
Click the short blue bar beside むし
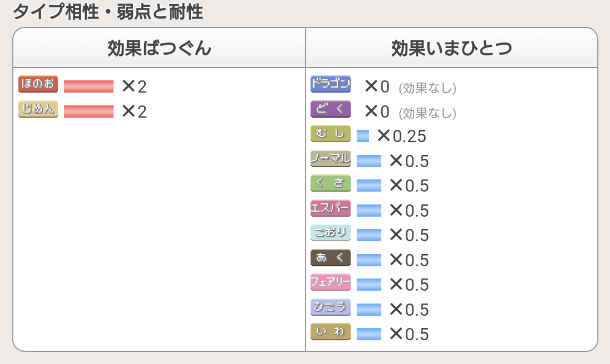tap(363, 136)
